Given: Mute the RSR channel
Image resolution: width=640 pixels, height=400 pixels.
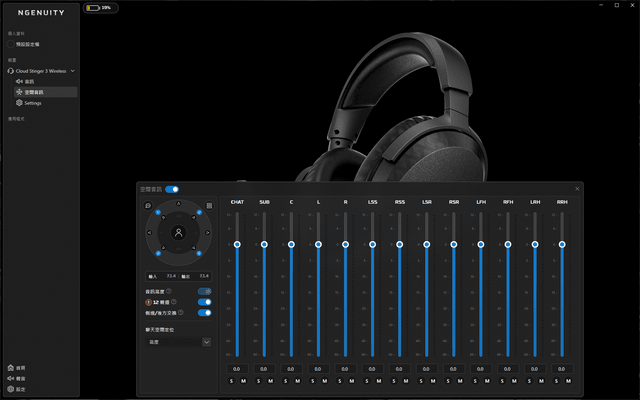Looking at the screenshot, I should pos(460,381).
